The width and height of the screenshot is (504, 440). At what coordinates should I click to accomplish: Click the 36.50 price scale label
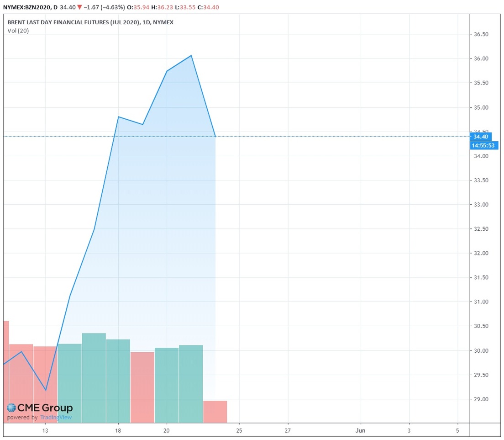[481, 34]
